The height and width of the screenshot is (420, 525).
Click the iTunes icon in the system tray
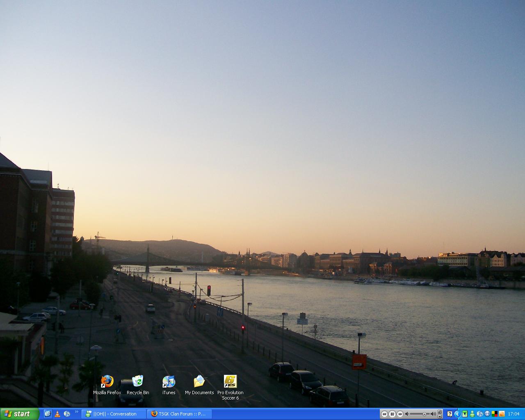[x=479, y=414]
